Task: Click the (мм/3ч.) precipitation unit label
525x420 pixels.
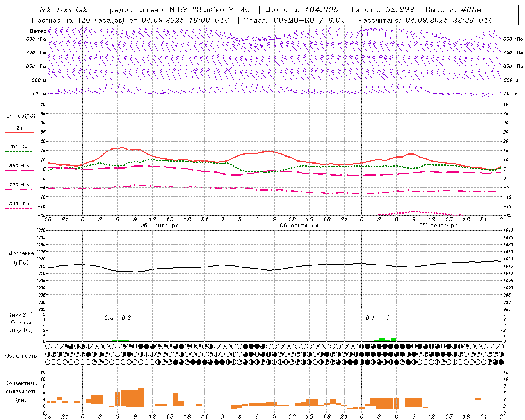Action: 21,315
